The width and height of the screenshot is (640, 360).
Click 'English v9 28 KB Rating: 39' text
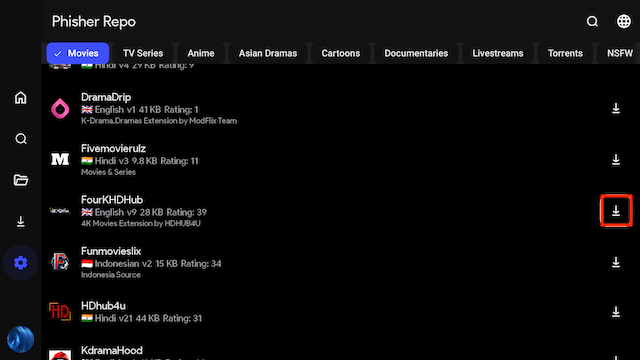click(151, 212)
